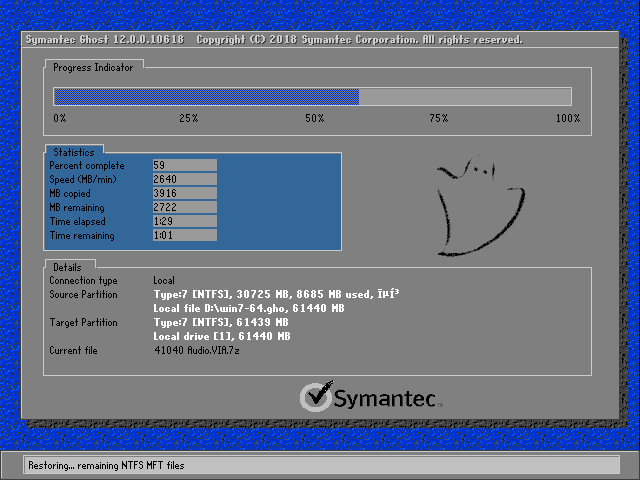Select the Time remaining value field
The image size is (640, 480).
[184, 235]
